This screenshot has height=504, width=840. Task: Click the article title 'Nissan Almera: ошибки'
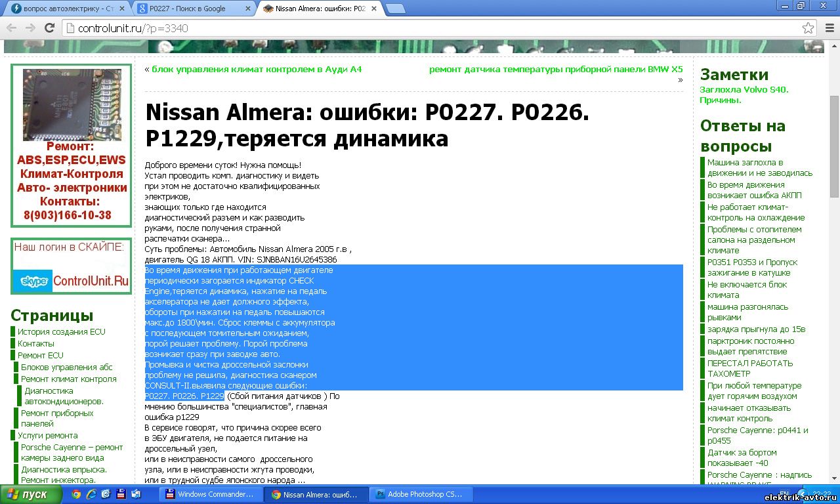[x=367, y=125]
